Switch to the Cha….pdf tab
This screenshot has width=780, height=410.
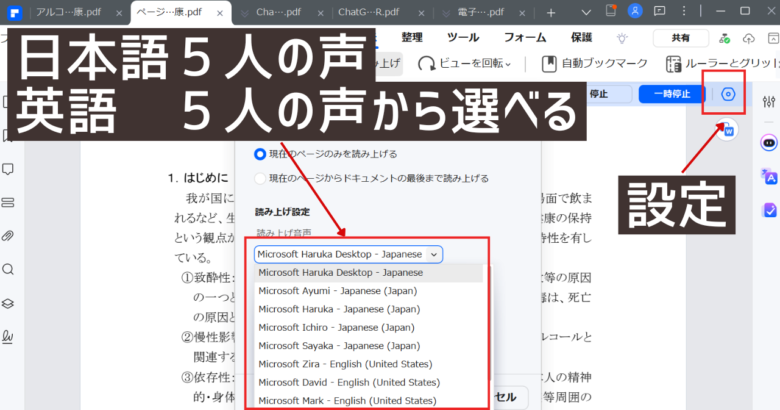coord(279,12)
